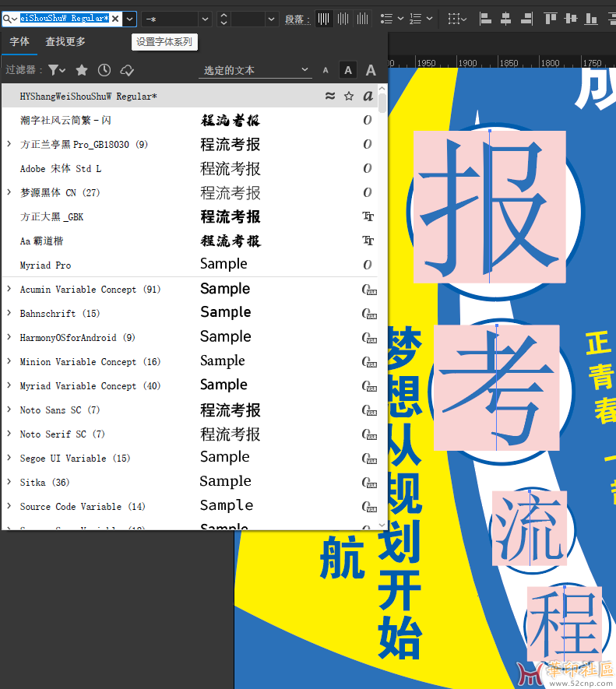
Task: Expand the Minion Variable Concept family
Action: click(9, 361)
